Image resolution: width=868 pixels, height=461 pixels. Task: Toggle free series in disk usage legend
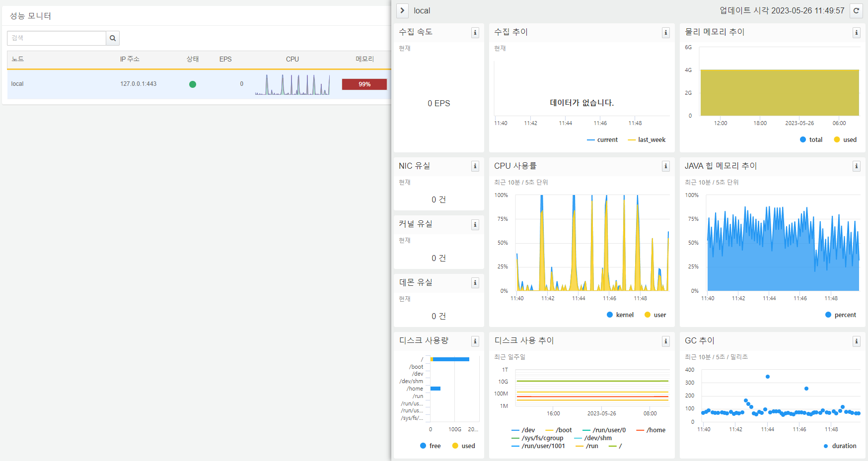point(431,446)
